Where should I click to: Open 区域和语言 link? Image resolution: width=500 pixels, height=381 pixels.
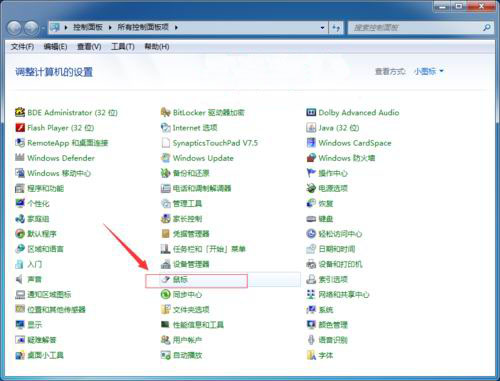point(45,249)
